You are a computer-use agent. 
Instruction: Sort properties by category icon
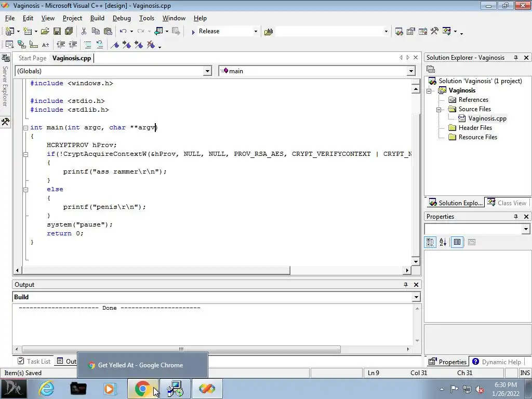point(430,242)
